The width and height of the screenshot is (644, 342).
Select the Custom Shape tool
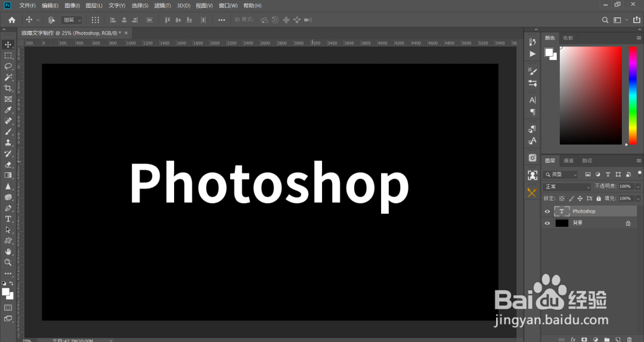coord(8,241)
